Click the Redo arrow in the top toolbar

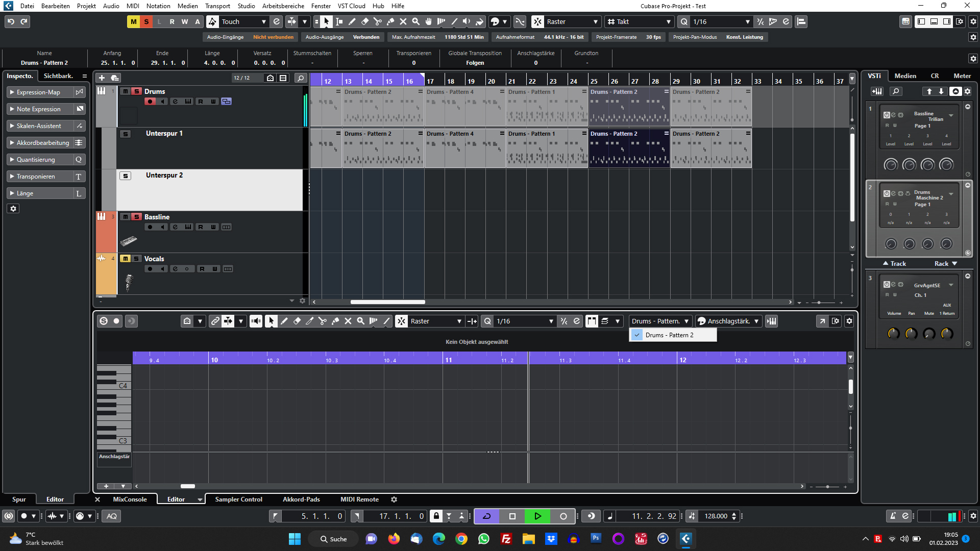pyautogui.click(x=23, y=21)
